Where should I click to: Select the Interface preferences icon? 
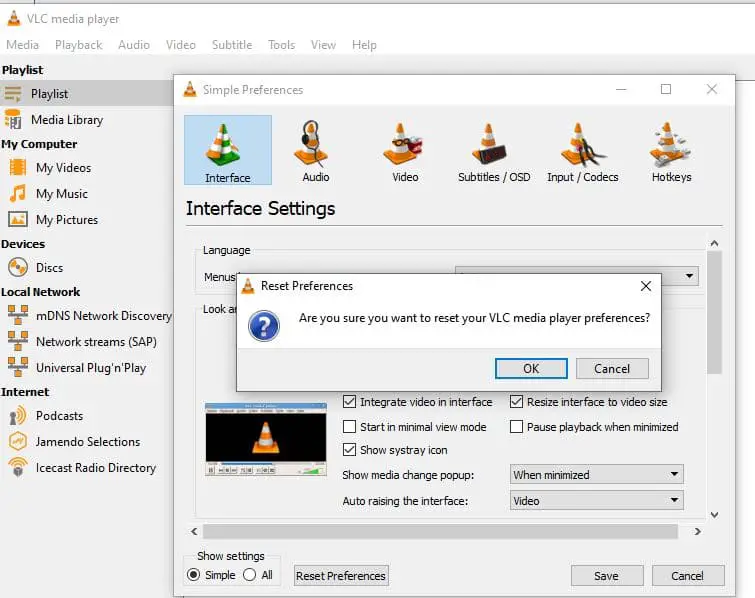[228, 150]
